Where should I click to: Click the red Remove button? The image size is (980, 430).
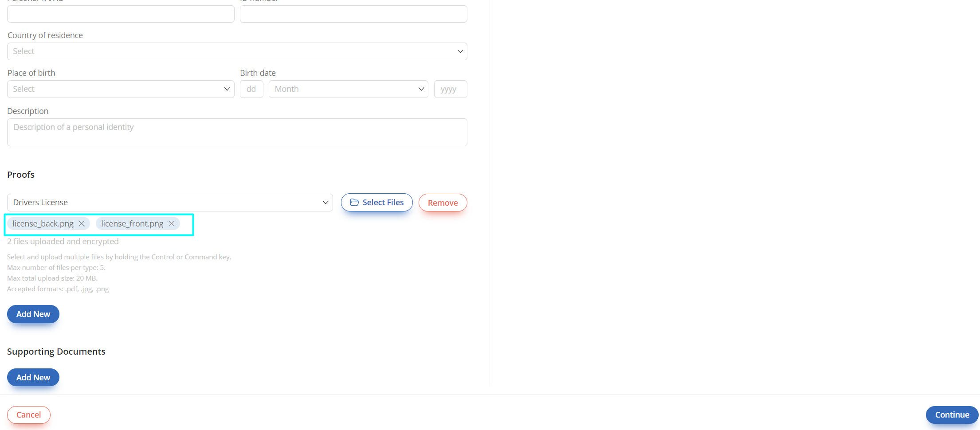coord(443,203)
